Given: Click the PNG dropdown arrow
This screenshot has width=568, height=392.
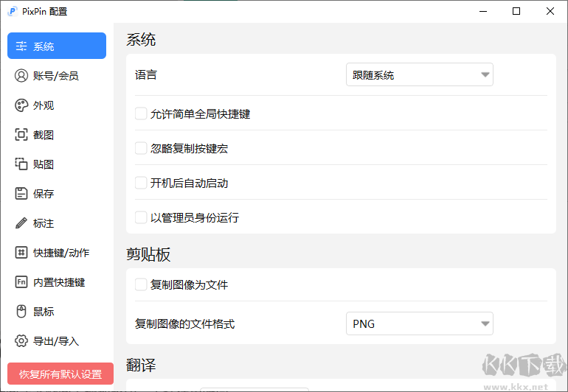Looking at the screenshot, I should click(x=485, y=323).
